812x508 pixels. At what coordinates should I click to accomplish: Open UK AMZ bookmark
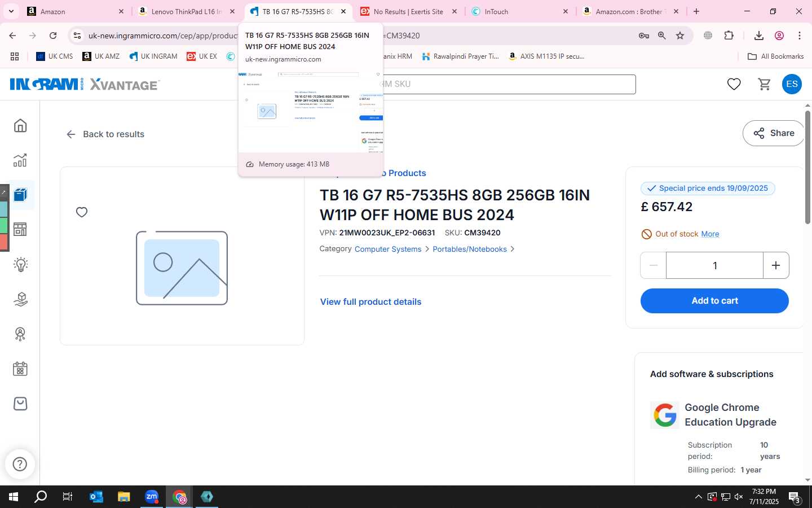101,56
